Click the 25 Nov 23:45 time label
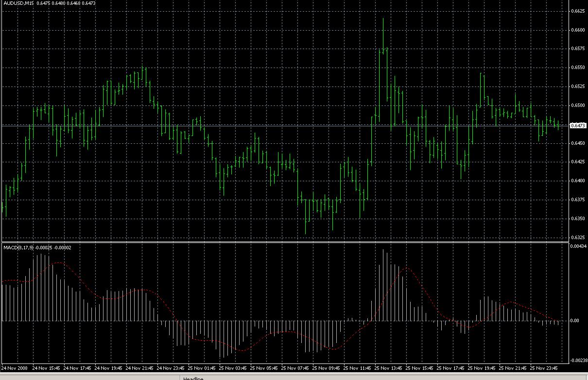This screenshot has height=380, width=588. [x=544, y=368]
